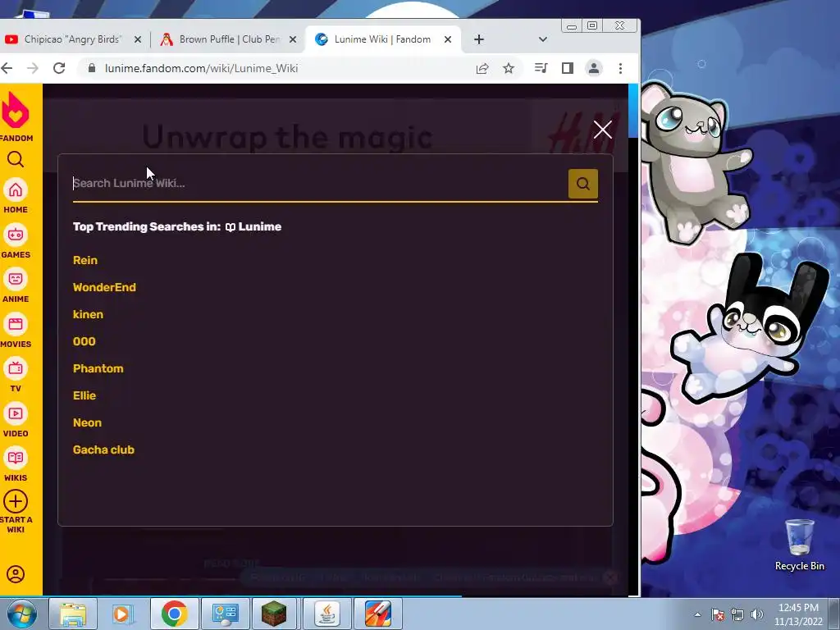This screenshot has height=630, width=840.
Task: Select trending search Gacha club
Action: [x=103, y=450]
